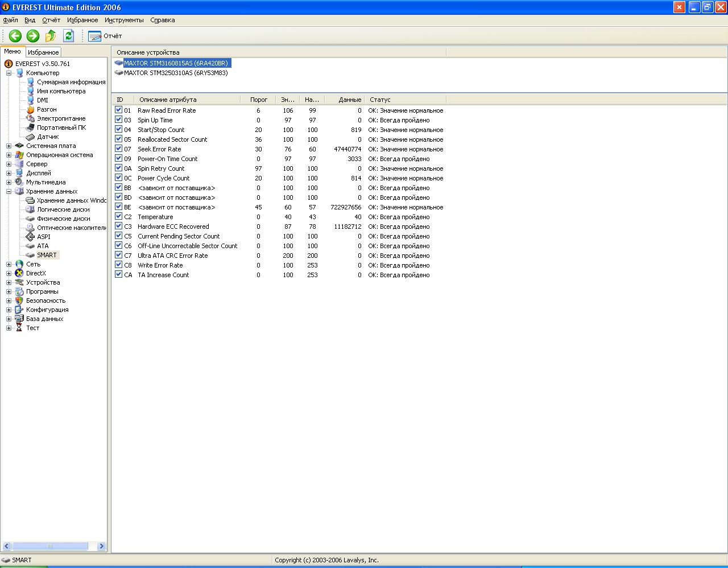Screen dimensions: 728x568
Task: Toggle checkbox for Raw Read Error Rate
Action: tap(118, 110)
